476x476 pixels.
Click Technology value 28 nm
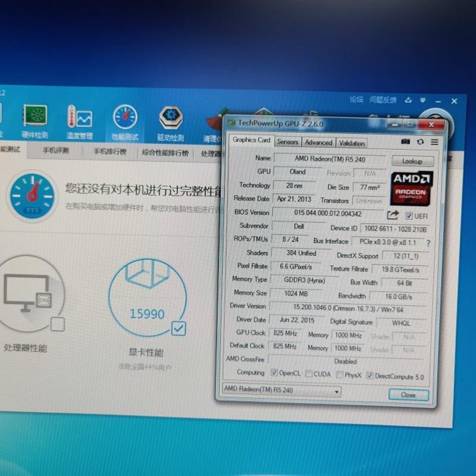(294, 186)
